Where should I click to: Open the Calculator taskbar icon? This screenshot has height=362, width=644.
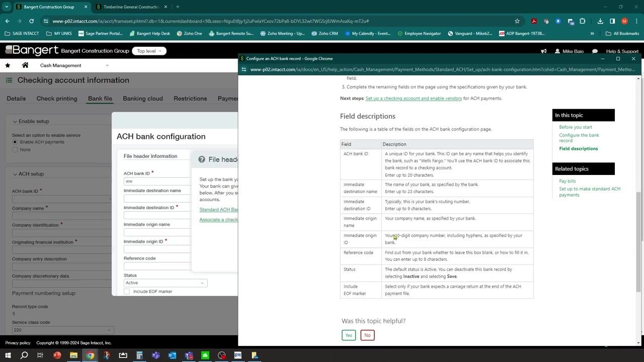click(x=139, y=355)
